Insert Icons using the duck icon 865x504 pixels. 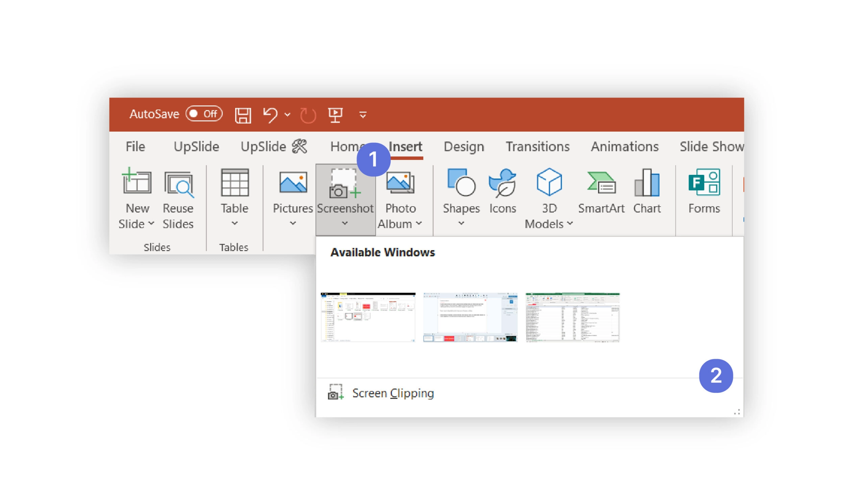[x=503, y=183]
